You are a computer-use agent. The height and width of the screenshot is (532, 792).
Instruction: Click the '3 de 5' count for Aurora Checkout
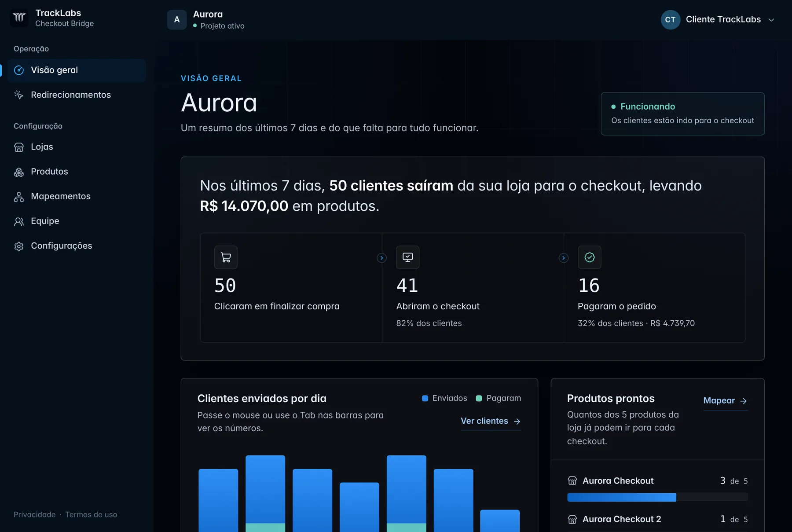(734, 481)
